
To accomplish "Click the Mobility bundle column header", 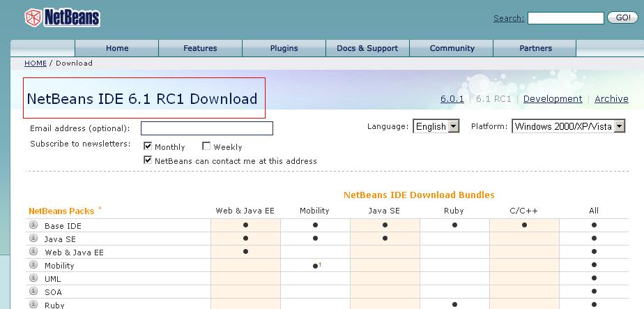I will pos(314,211).
